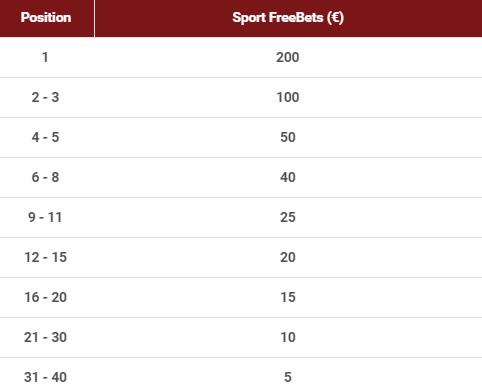This screenshot has height=392, width=482.
Task: Select the 15 freebets value
Action: click(x=288, y=297)
